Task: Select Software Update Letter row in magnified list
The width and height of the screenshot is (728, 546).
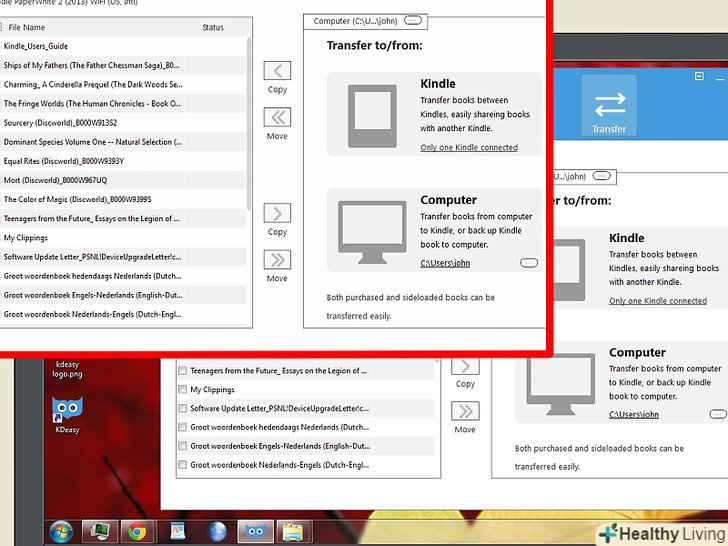Action: 123,257
